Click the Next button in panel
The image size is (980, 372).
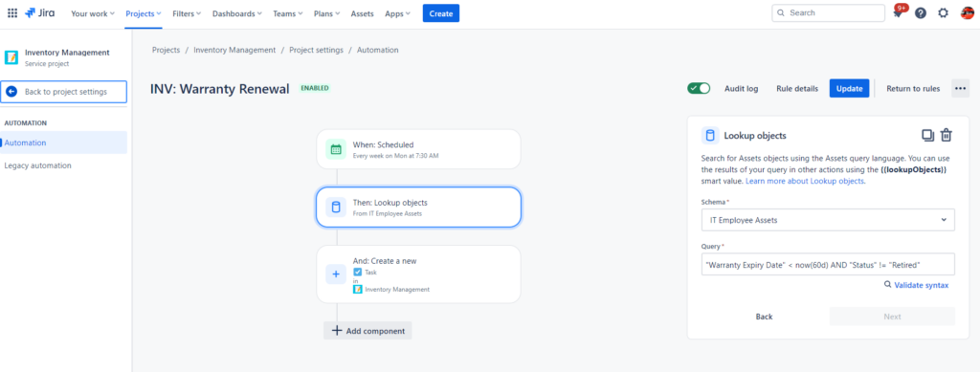click(x=892, y=317)
